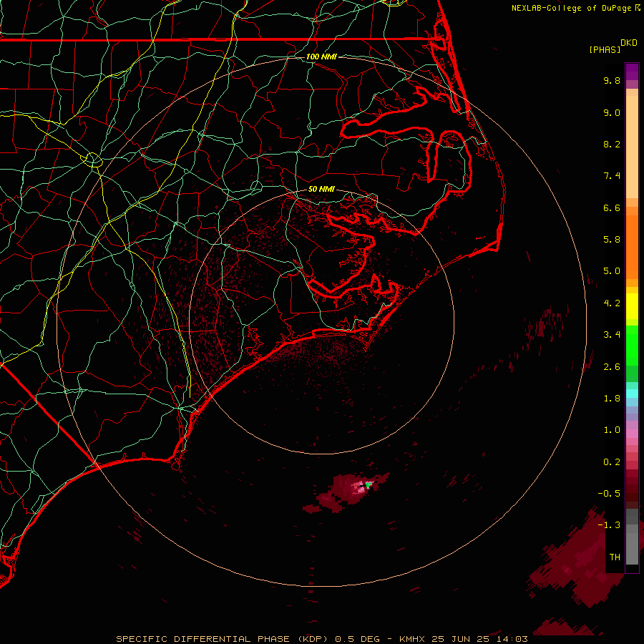The image size is (644, 644).
Task: Click the 4.2 scale value
Action: [x=612, y=303]
